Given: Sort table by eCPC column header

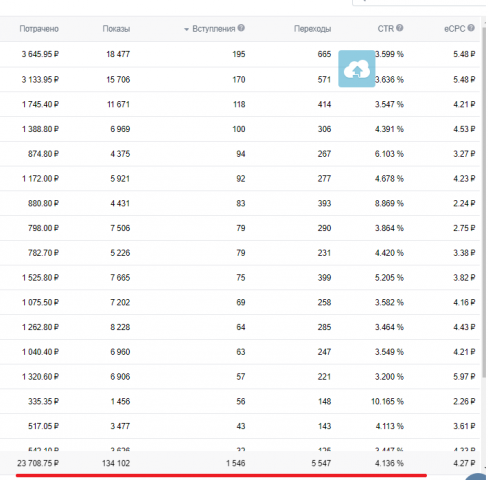Looking at the screenshot, I should [454, 29].
